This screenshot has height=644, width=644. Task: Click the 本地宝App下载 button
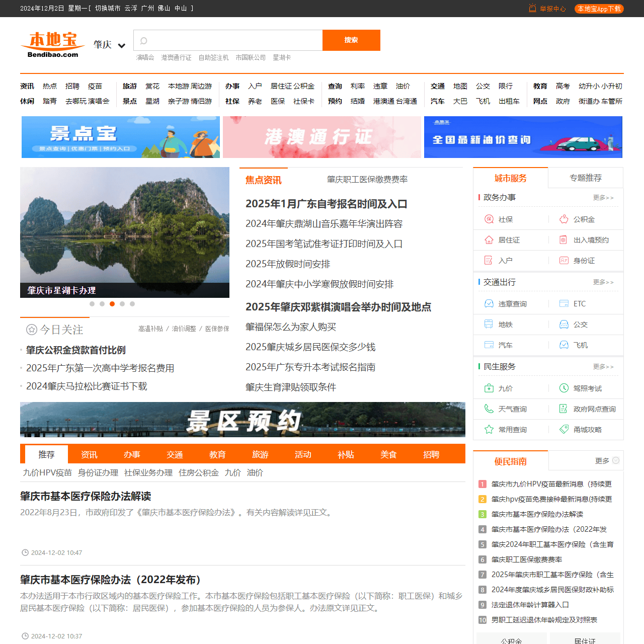point(599,9)
